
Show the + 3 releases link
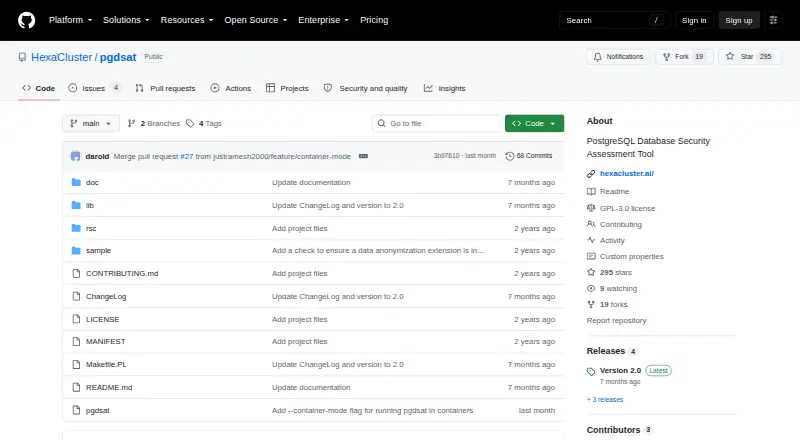[x=605, y=400]
